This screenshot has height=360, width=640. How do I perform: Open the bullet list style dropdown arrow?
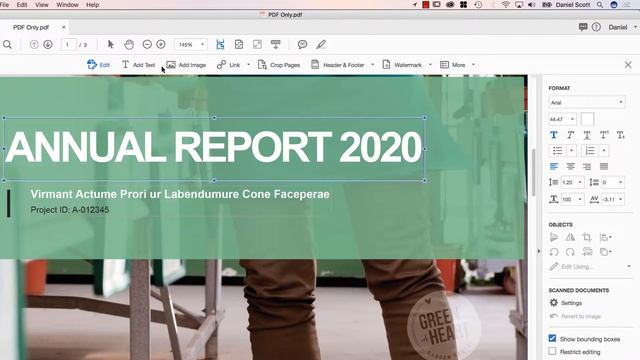tap(571, 151)
